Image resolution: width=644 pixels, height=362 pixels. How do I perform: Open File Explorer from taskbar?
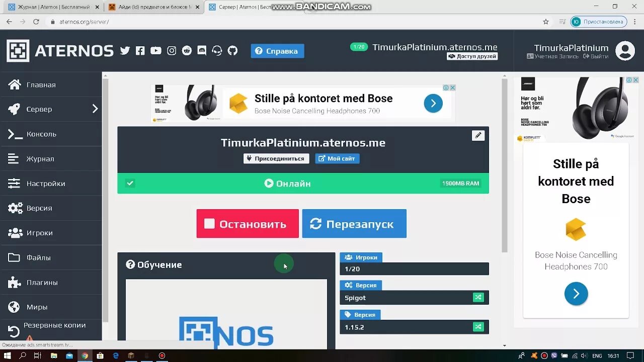54,355
